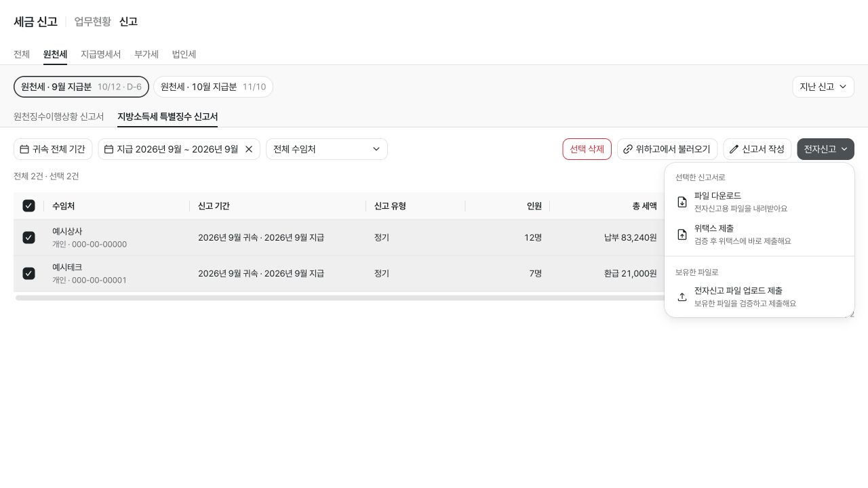
Task: Open the 지급명세서 tab
Action: (x=100, y=54)
